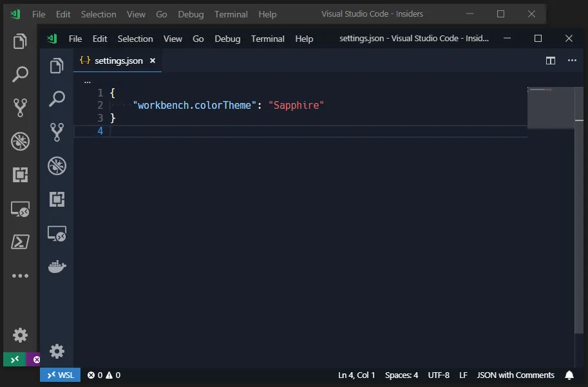Open Terminal menu in back window
This screenshot has width=588, height=387.
pos(231,14)
